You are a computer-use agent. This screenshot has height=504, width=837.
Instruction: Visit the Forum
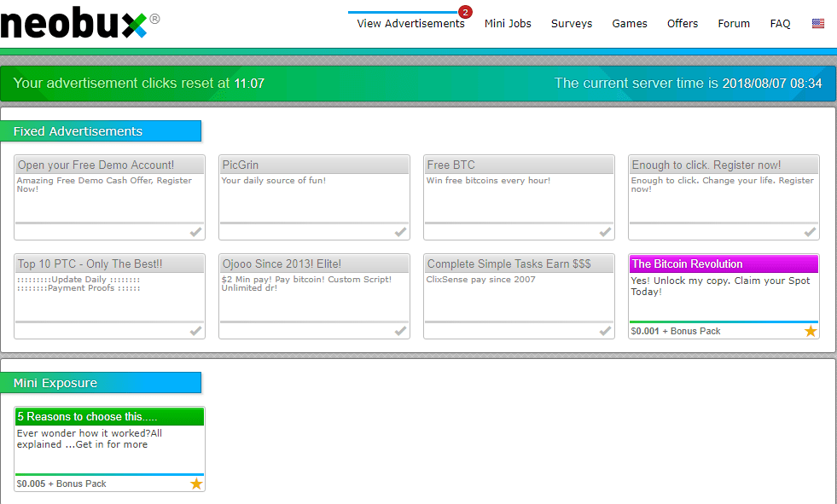point(734,24)
